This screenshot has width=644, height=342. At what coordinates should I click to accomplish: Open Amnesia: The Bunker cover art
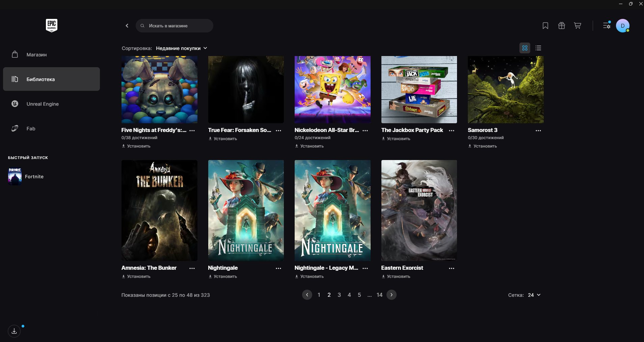tap(159, 210)
